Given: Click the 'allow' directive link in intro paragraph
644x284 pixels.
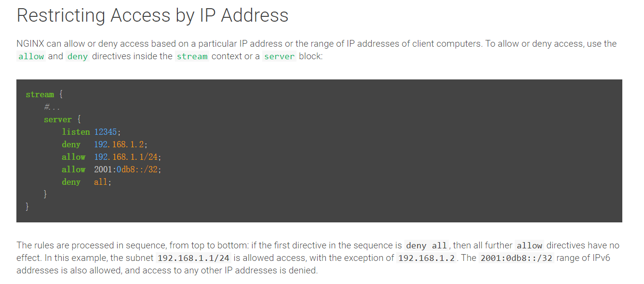Looking at the screenshot, I should [x=31, y=56].
